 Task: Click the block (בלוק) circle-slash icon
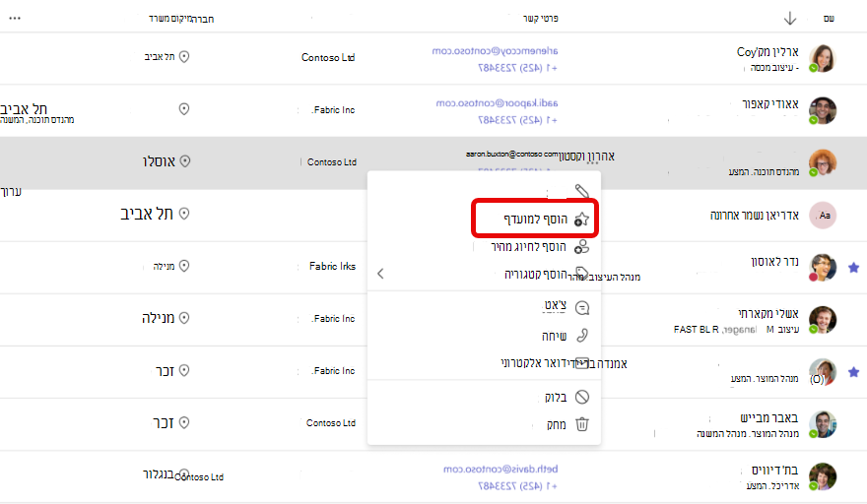coord(582,397)
